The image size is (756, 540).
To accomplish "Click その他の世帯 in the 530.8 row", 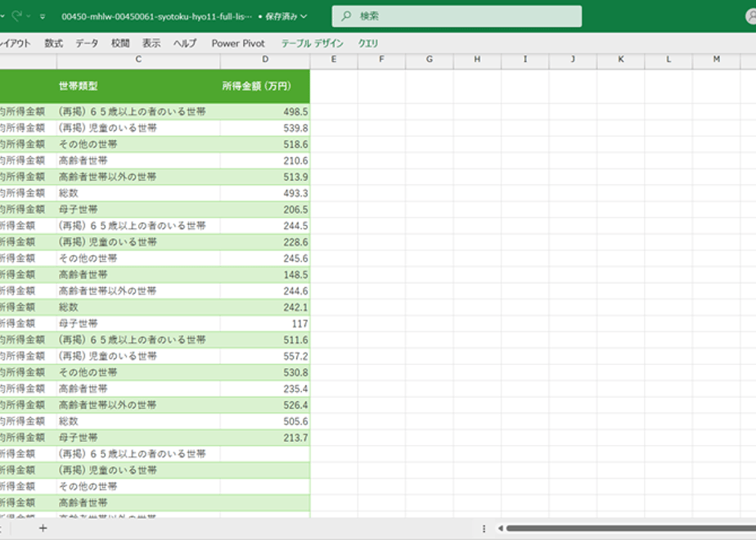I will coord(88,372).
